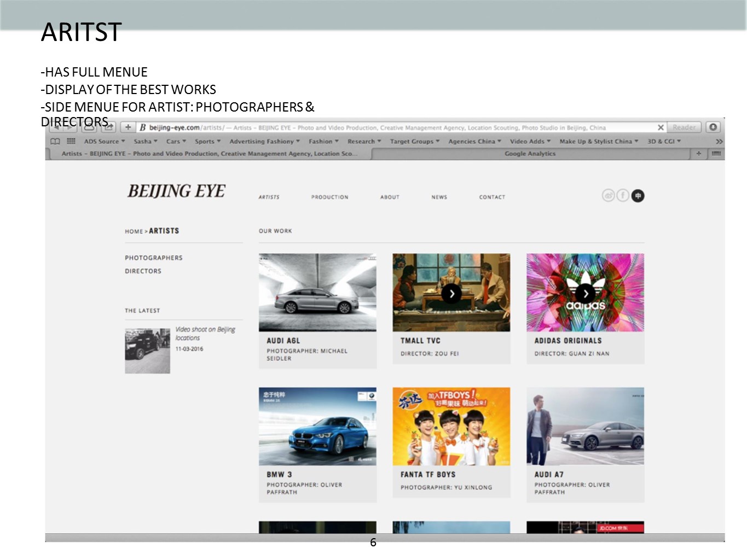Open the Facebook social icon

click(623, 196)
